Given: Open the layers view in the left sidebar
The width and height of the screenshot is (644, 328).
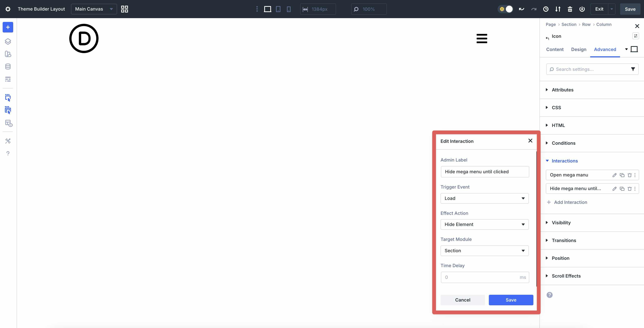Looking at the screenshot, I should click(x=8, y=42).
